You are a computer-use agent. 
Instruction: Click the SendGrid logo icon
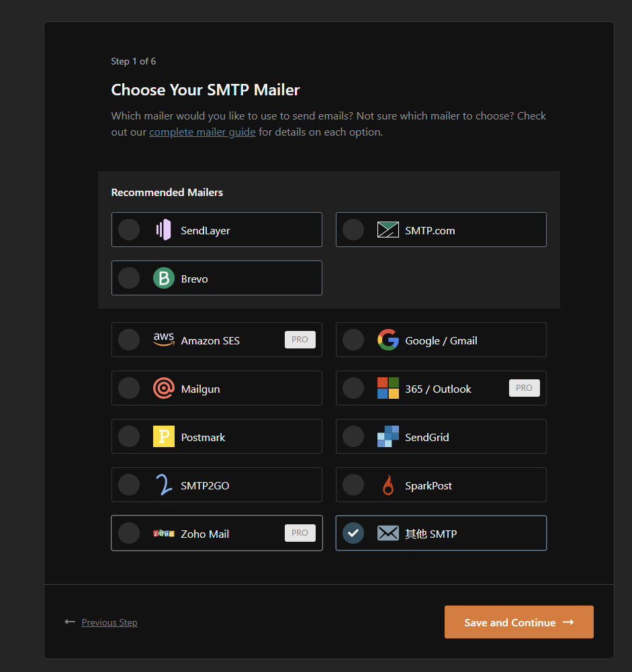pyautogui.click(x=388, y=437)
